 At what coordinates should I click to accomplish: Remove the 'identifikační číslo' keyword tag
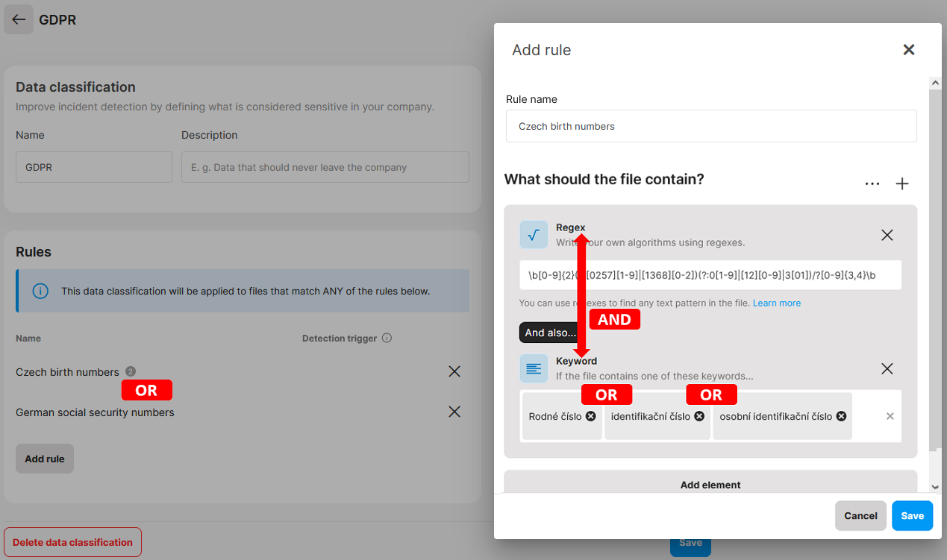tap(699, 416)
